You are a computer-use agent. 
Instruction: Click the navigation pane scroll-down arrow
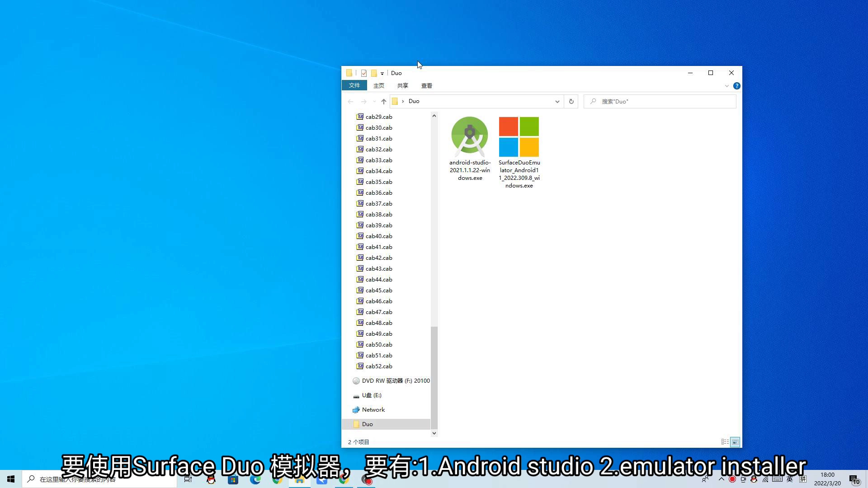coord(434,433)
